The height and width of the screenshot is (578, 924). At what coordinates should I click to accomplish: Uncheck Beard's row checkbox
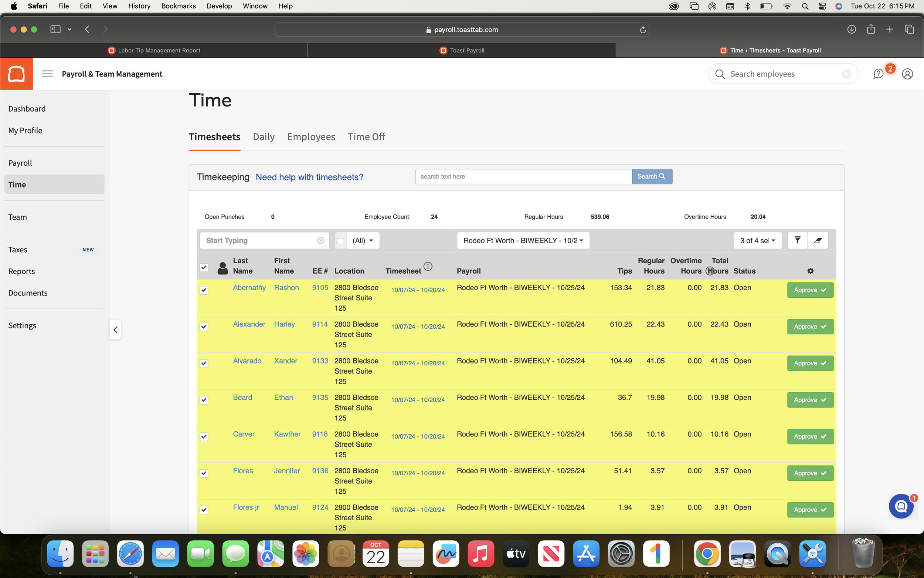204,400
